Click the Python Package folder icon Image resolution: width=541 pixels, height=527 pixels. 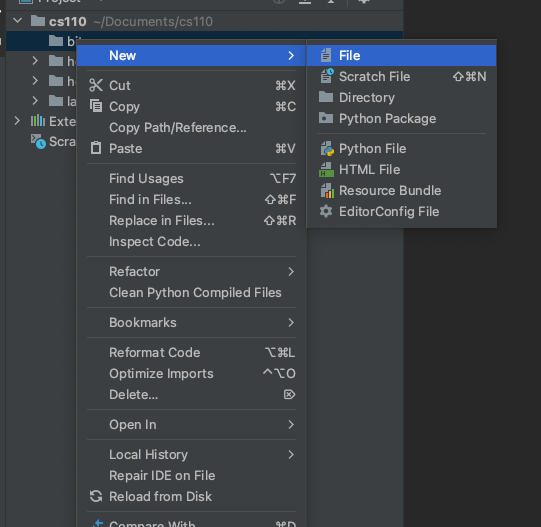326,118
